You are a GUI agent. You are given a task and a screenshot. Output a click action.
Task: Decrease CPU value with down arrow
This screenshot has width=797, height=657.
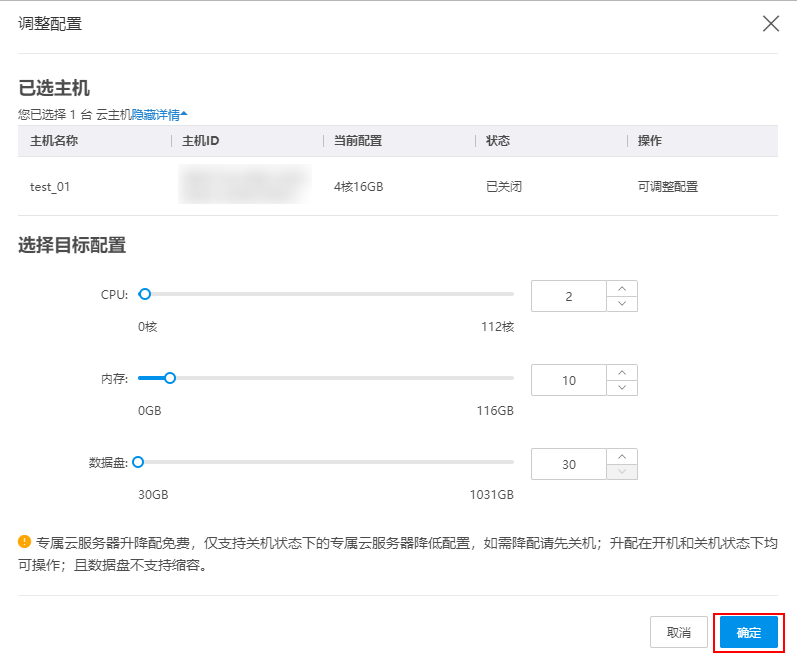click(x=622, y=304)
